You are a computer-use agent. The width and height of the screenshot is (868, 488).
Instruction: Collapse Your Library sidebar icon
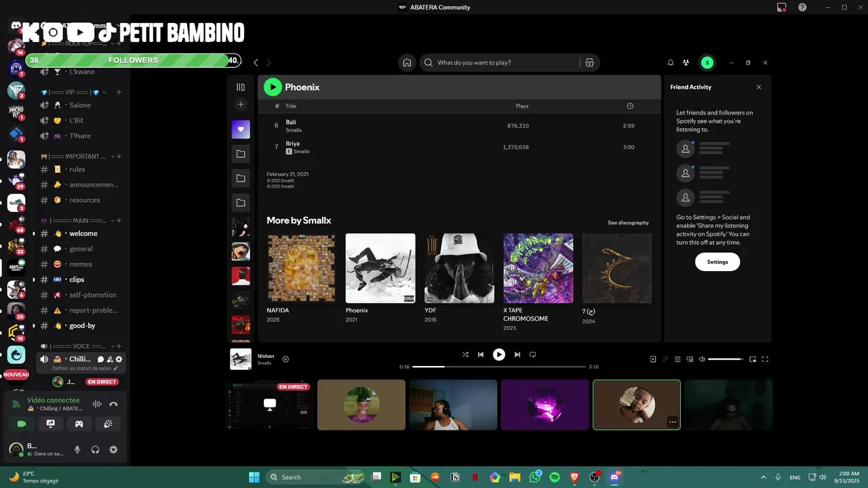pyautogui.click(x=240, y=87)
